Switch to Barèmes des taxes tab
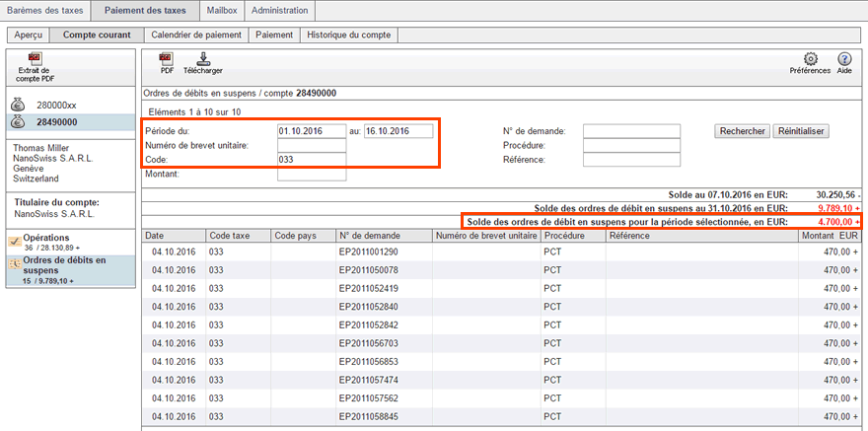Viewport: 868px width, 431px height. point(44,10)
